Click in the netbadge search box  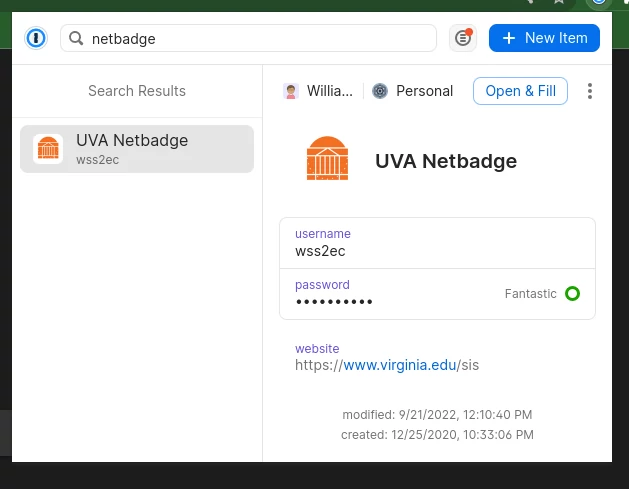tap(248, 38)
